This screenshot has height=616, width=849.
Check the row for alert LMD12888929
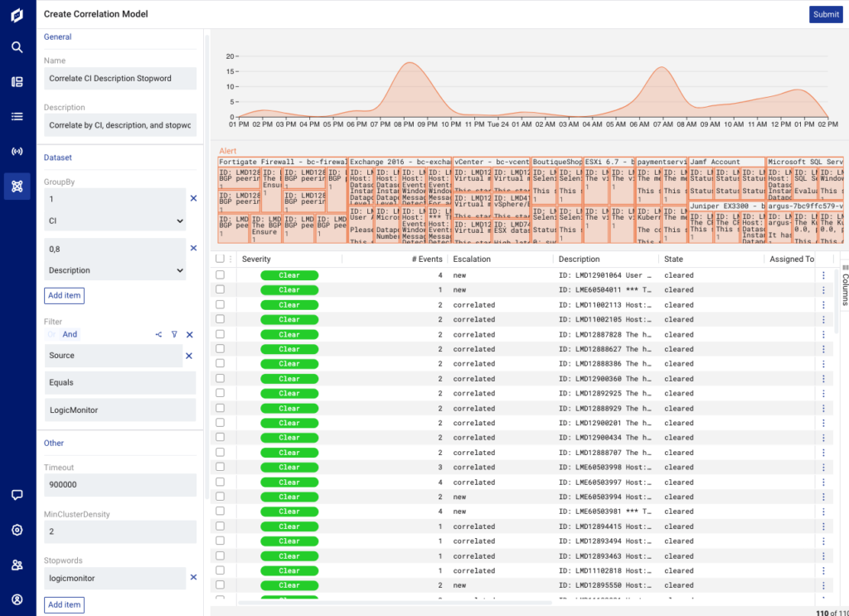tap(220, 408)
